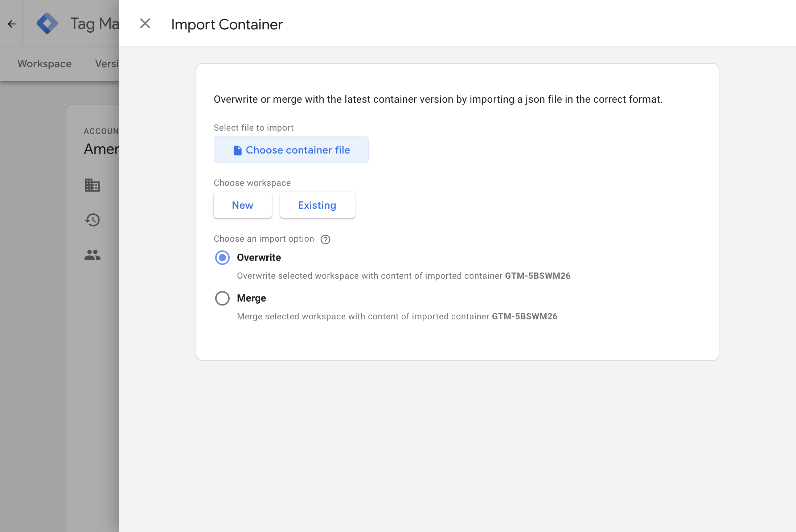Click the account building icon in sidebar

[92, 185]
